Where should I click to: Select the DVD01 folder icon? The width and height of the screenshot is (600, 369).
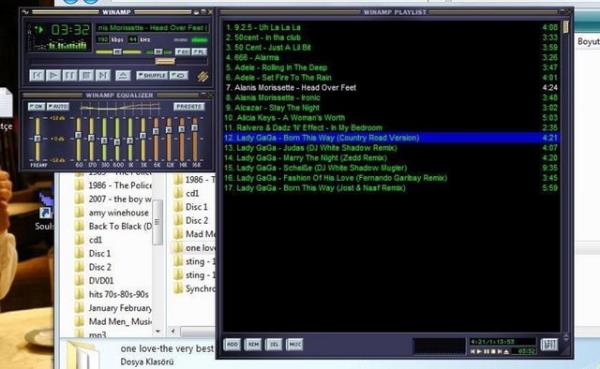coord(79,281)
